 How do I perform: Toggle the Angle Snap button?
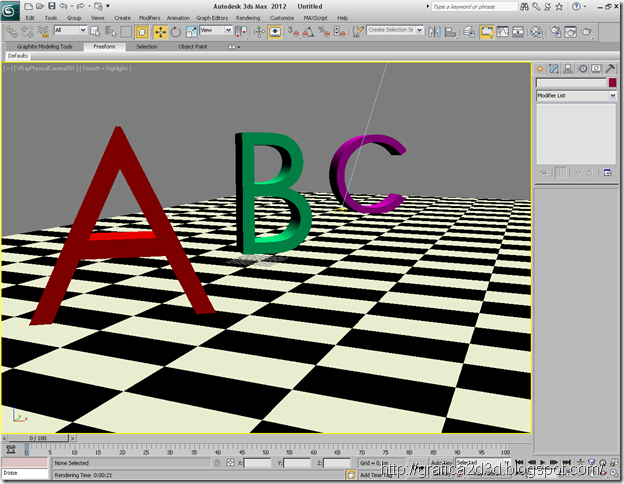pos(308,32)
